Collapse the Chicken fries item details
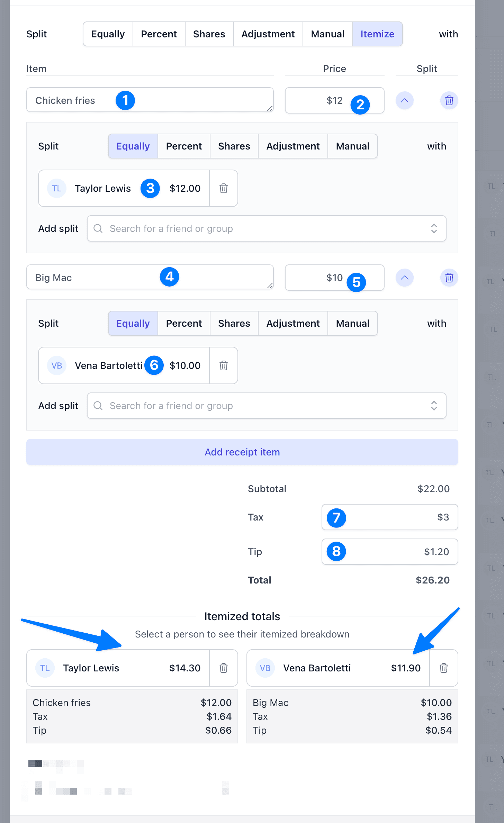 click(404, 101)
